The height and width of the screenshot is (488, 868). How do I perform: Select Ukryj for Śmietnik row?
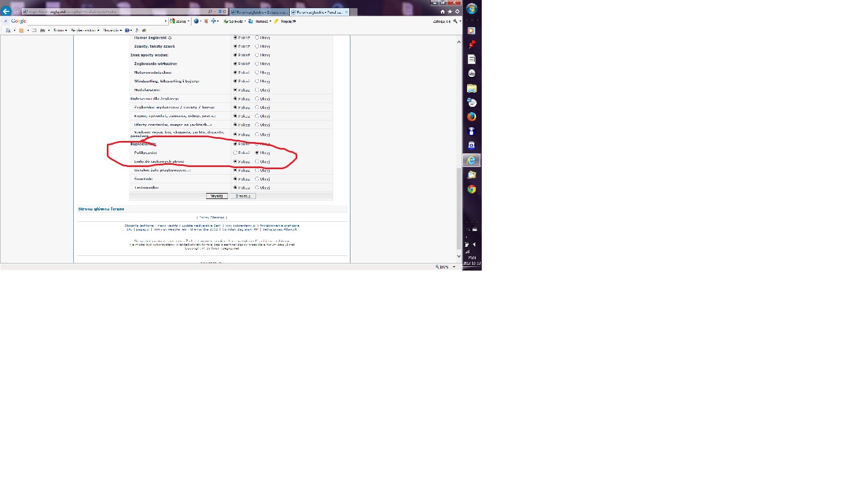[257, 179]
